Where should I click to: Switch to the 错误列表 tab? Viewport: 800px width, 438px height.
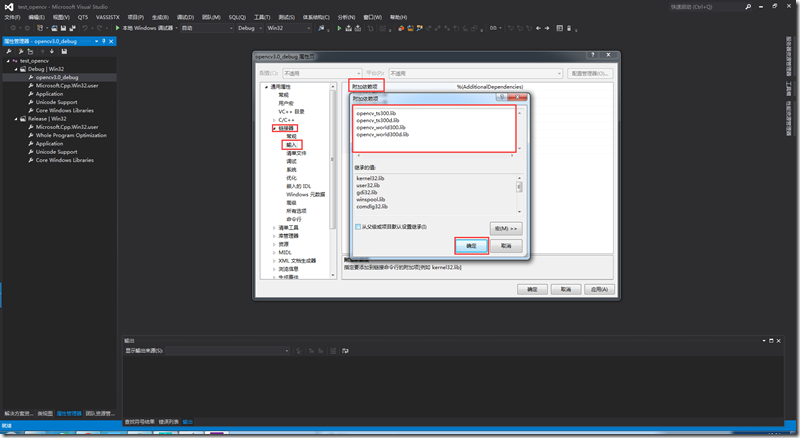(x=168, y=422)
